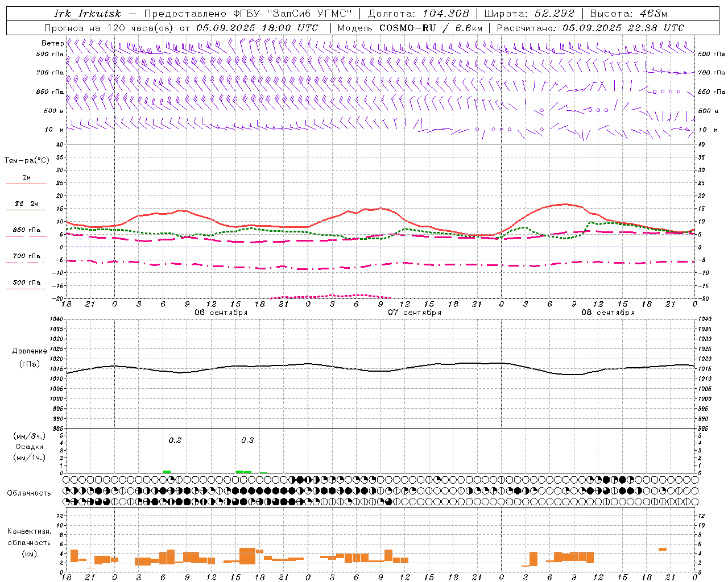This screenshot has width=728, height=582.
Task: Click the Давление panel label
Action: [x=30, y=351]
